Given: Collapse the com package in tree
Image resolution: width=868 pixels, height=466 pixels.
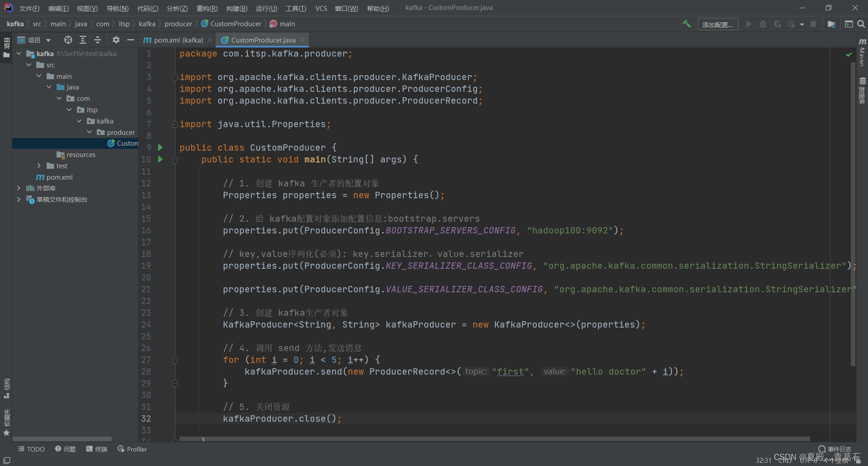Looking at the screenshot, I should [x=59, y=98].
